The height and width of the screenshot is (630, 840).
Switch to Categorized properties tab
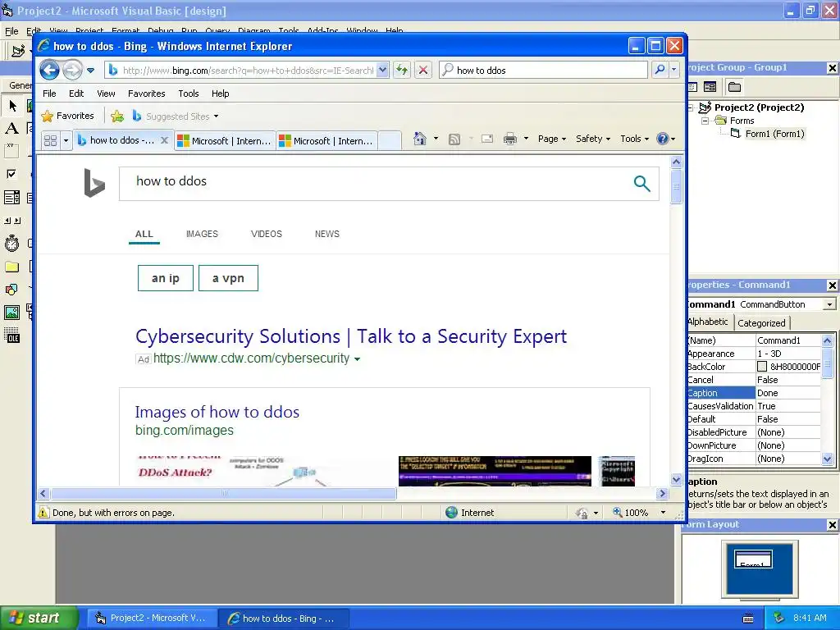tap(761, 323)
